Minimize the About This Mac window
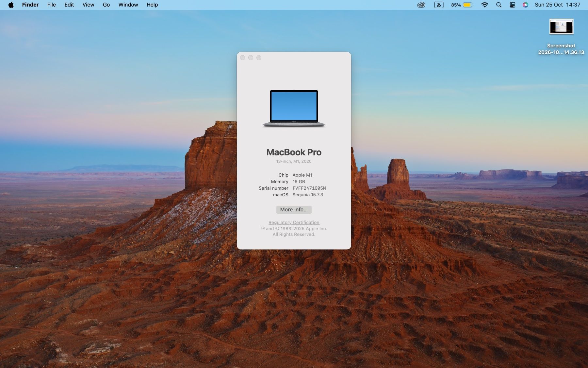The image size is (588, 368). (251, 58)
